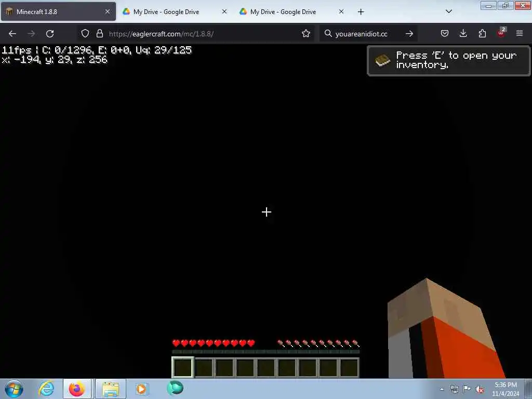Bookmark this page with the star

(306, 33)
